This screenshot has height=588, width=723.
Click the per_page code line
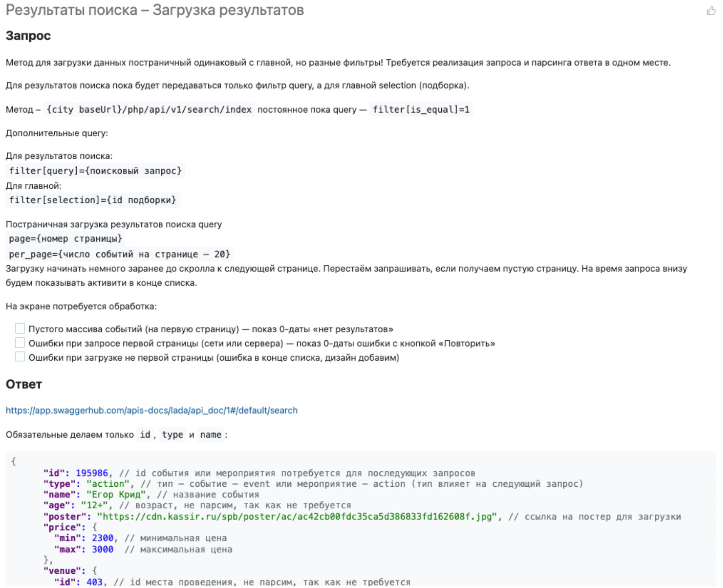120,254
